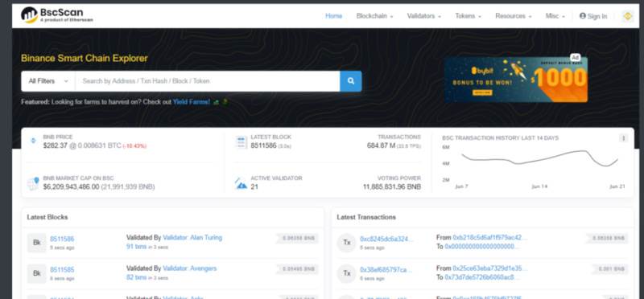
Task: View the 82 txns link
Action: pyautogui.click(x=136, y=277)
